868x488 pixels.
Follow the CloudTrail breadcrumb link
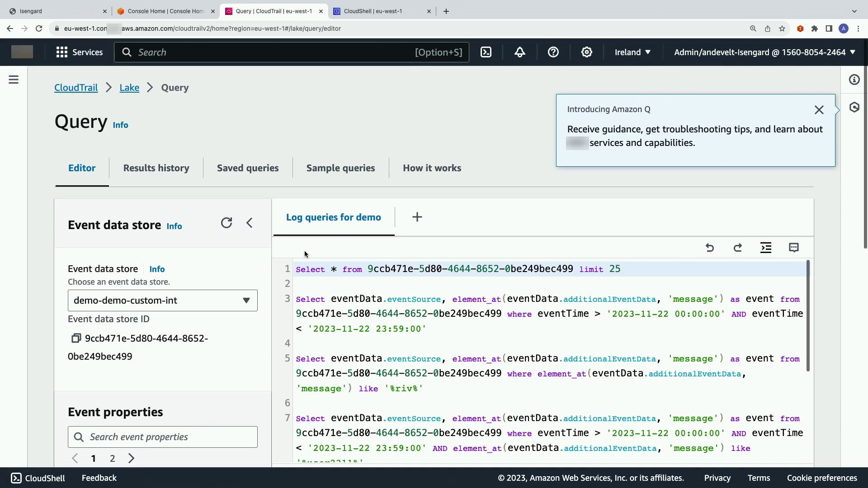pyautogui.click(x=76, y=88)
